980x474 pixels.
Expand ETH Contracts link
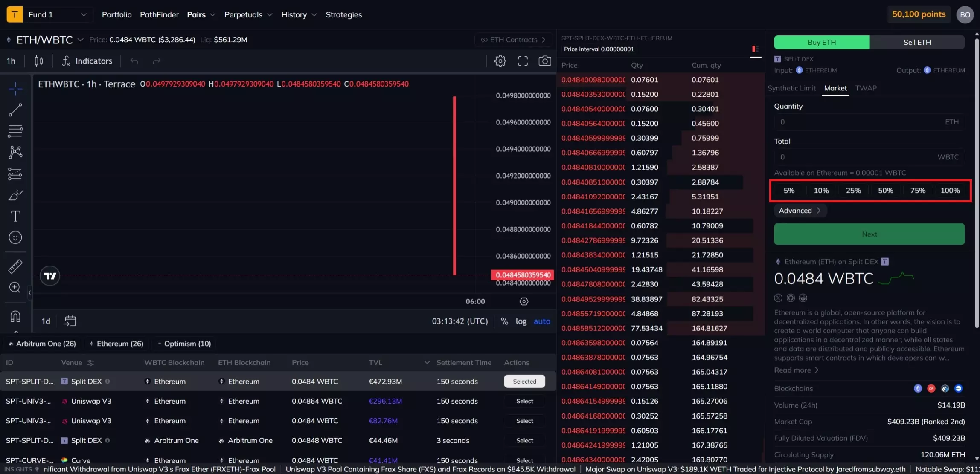point(513,40)
